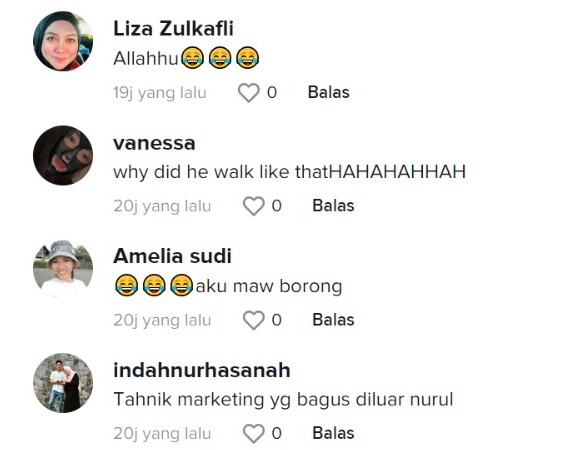574x450 pixels.
Task: Open the Amelia sudi username
Action: click(x=172, y=256)
